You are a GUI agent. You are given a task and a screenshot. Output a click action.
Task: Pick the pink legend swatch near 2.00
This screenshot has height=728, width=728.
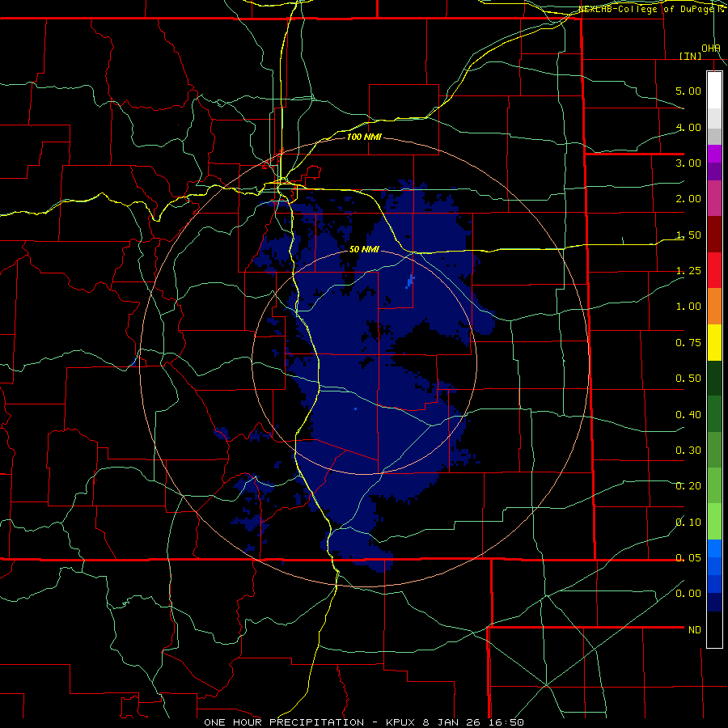[x=714, y=198]
